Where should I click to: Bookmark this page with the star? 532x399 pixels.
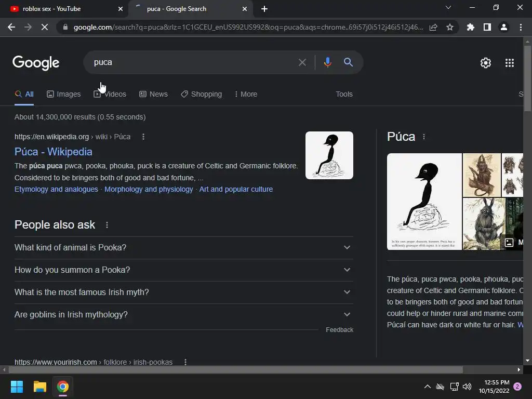(450, 27)
